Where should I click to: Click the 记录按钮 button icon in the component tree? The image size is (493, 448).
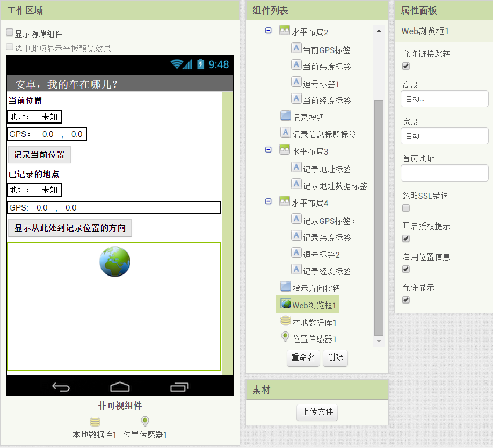pyautogui.click(x=286, y=116)
